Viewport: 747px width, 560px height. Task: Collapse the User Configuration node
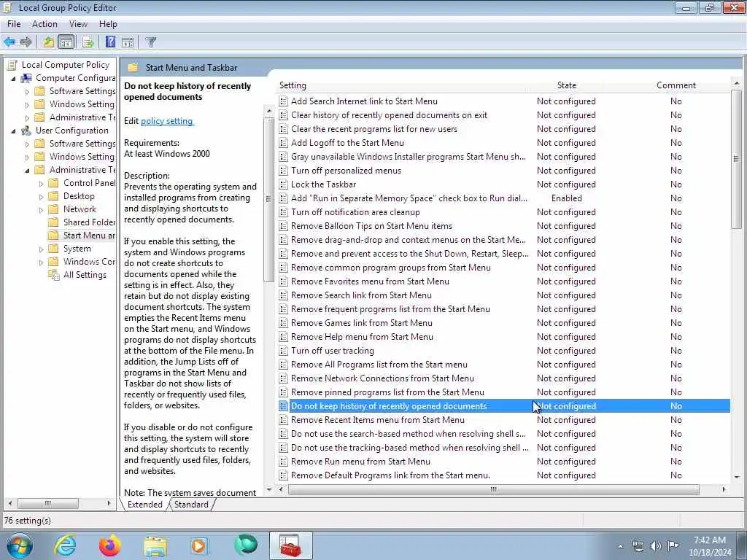pos(13,131)
